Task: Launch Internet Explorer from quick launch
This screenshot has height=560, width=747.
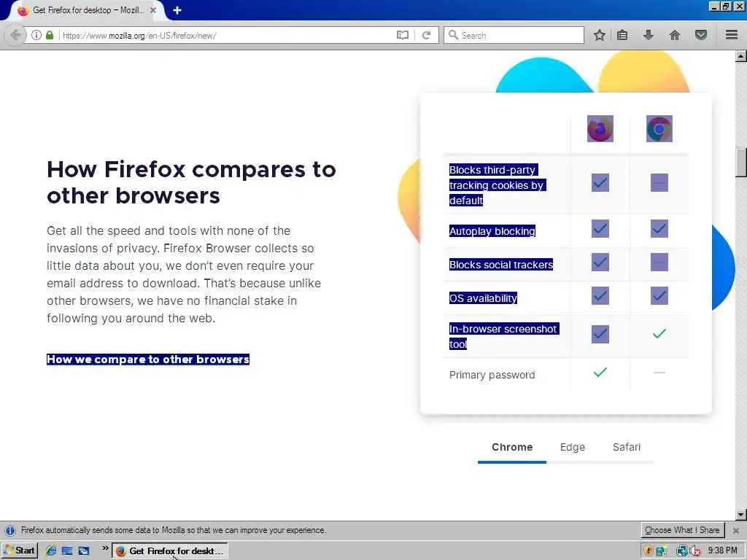Action: 50,551
